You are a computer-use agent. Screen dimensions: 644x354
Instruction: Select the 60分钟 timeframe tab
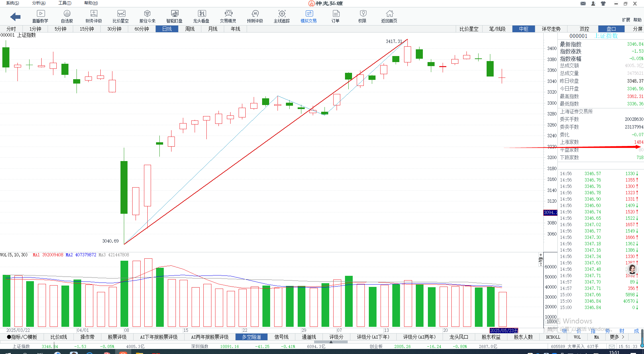coord(142,29)
